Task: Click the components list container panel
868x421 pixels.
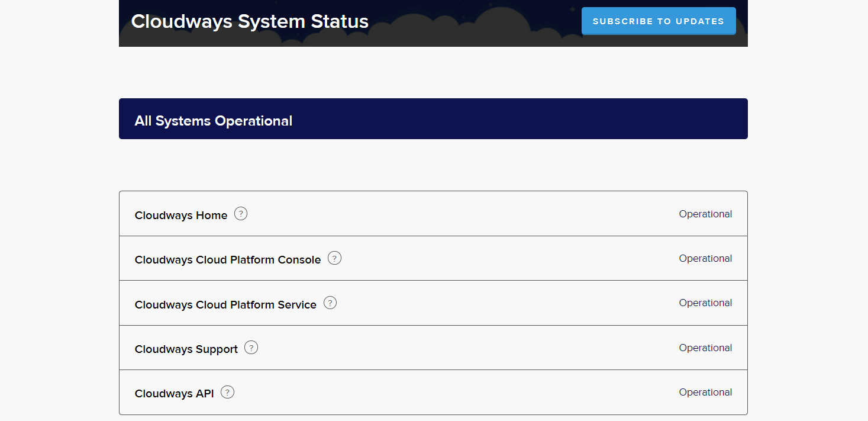Action: coord(433,303)
